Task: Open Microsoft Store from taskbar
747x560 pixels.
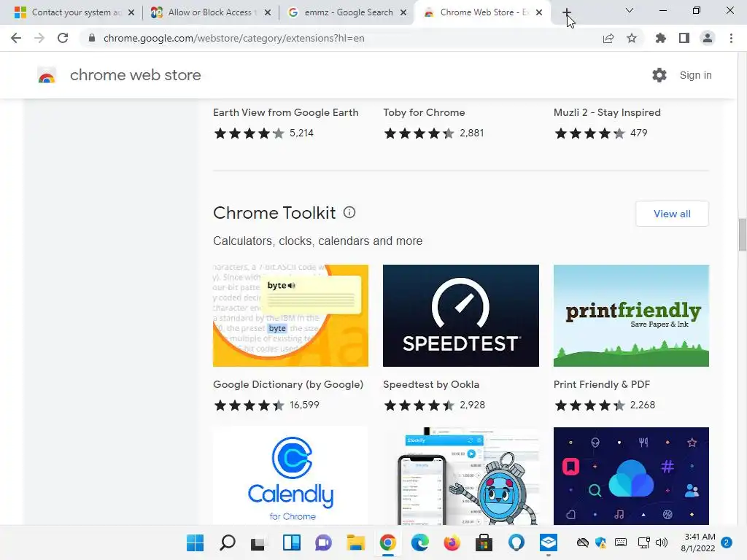Action: (484, 542)
